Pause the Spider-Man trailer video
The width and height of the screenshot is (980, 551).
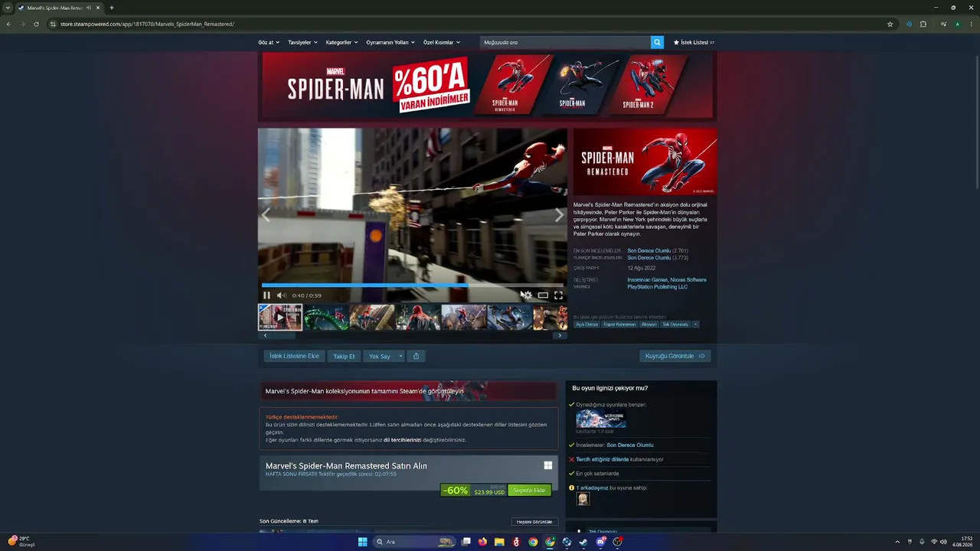[266, 295]
